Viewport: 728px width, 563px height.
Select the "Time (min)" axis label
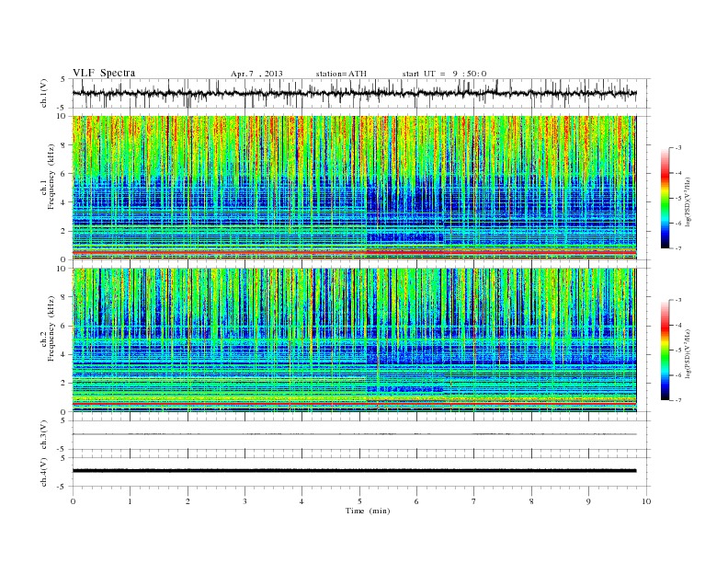368,511
